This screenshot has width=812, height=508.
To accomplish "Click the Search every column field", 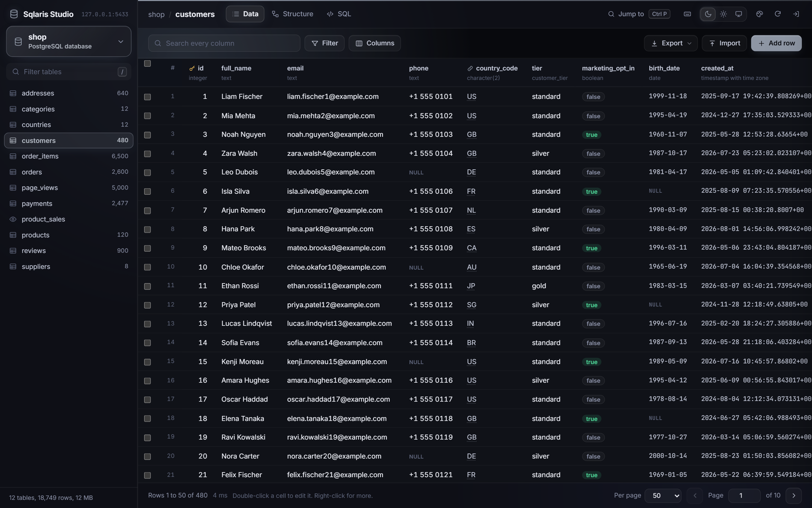I will pos(224,43).
